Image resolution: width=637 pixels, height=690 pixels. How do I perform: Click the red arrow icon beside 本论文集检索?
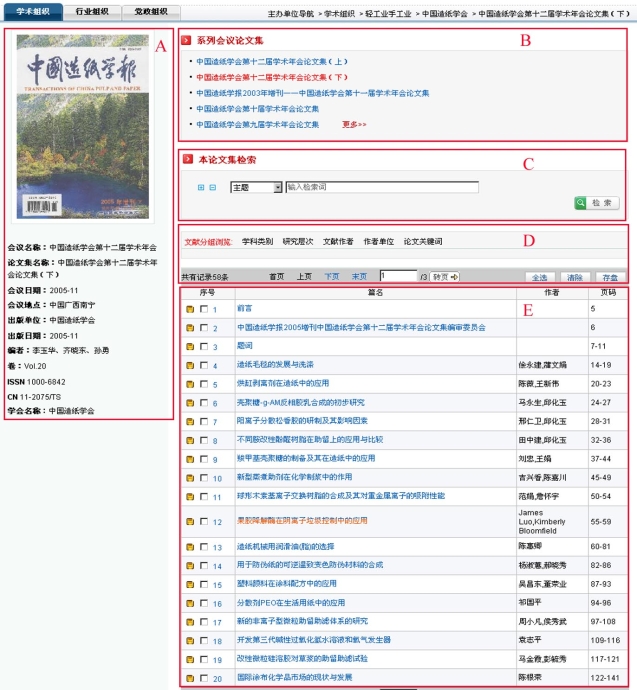pyautogui.click(x=187, y=159)
